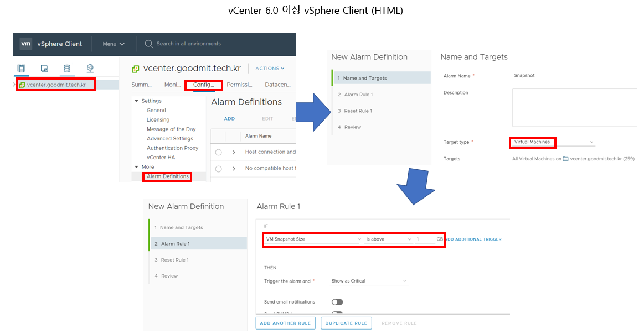Open the Storage inventory icon
The width and height of the screenshot is (644, 334).
67,68
